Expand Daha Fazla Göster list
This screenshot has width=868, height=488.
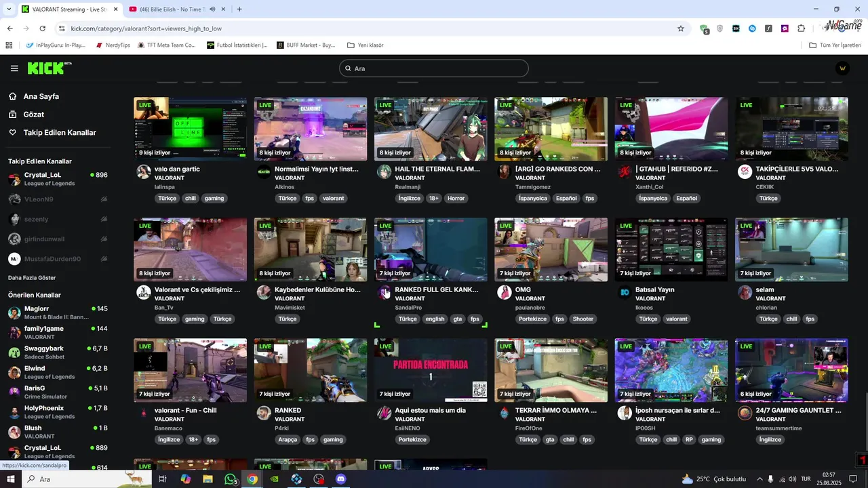tap(32, 278)
